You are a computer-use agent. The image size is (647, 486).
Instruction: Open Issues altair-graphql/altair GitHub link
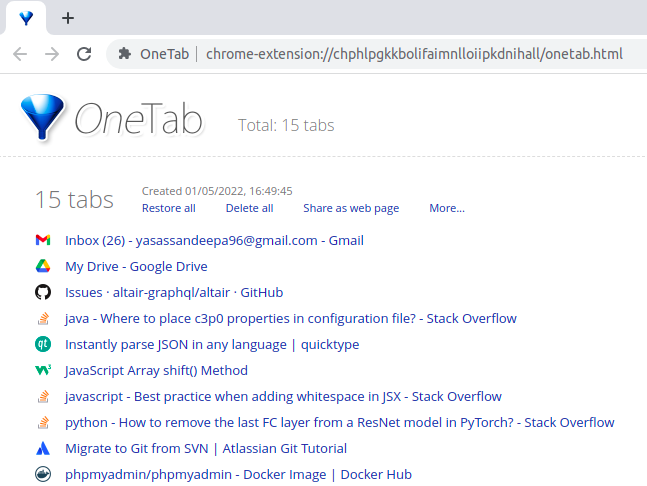(174, 293)
